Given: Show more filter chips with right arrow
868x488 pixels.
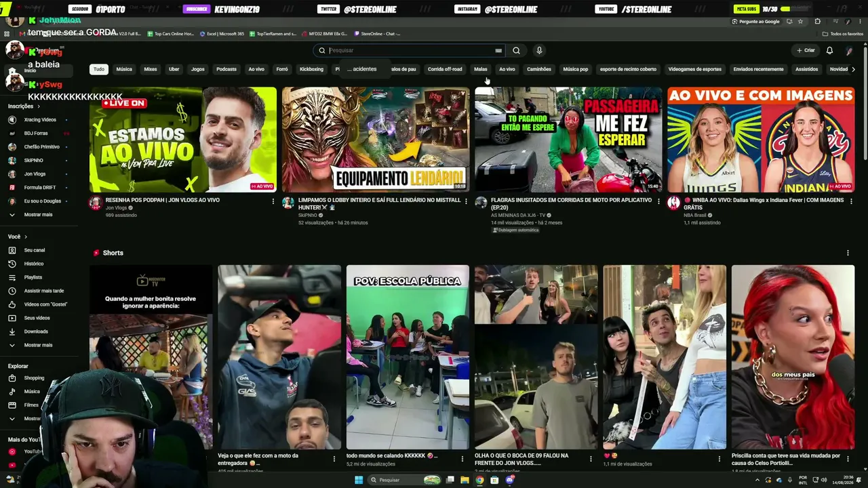Looking at the screenshot, I should tap(853, 69).
